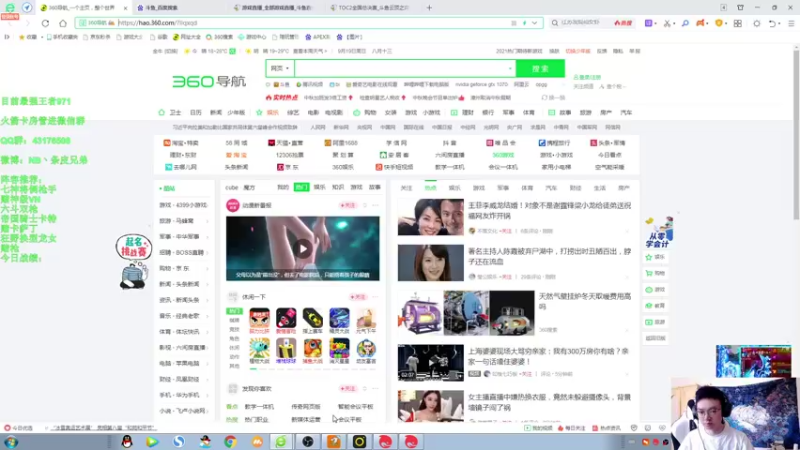Select the cars tab in news feed
Image resolution: width=800 pixels, height=450 pixels.
551,188
